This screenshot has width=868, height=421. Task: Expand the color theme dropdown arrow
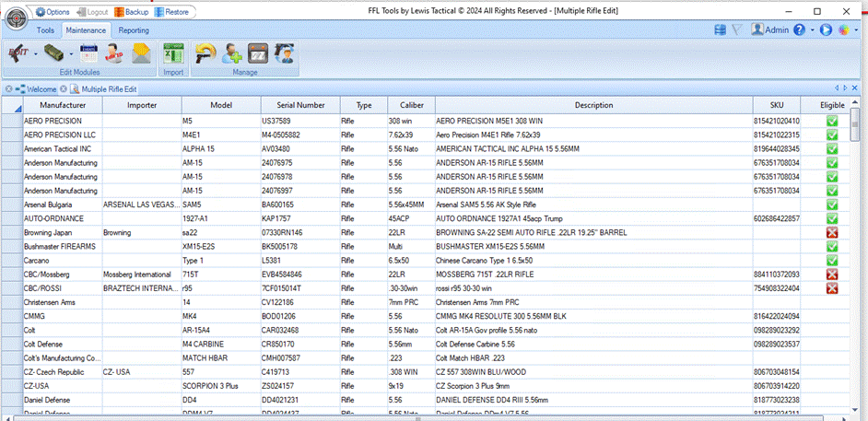point(857,30)
